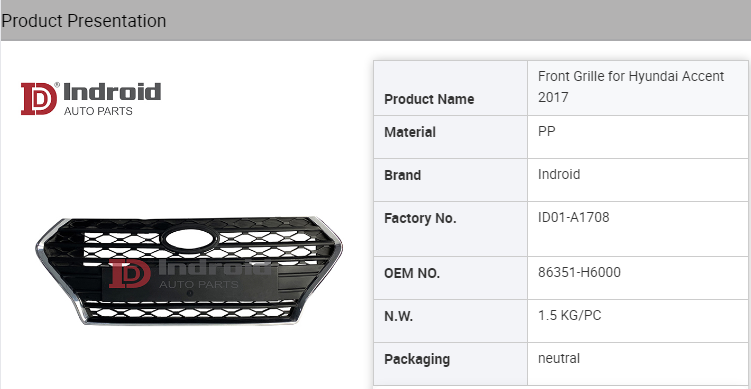The image size is (751, 389).
Task: Click the 86351-H6000 OEM number
Action: pos(579,273)
